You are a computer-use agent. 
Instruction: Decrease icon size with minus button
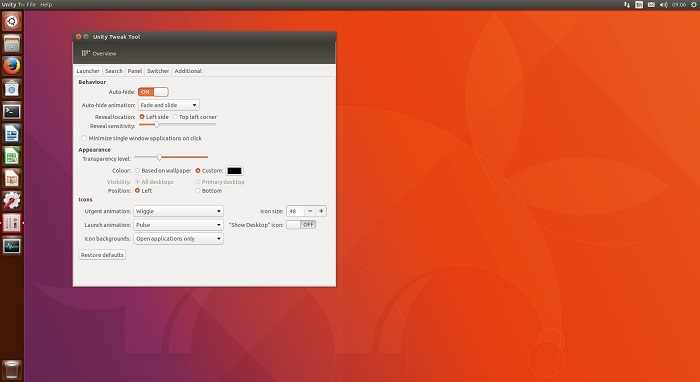point(310,211)
